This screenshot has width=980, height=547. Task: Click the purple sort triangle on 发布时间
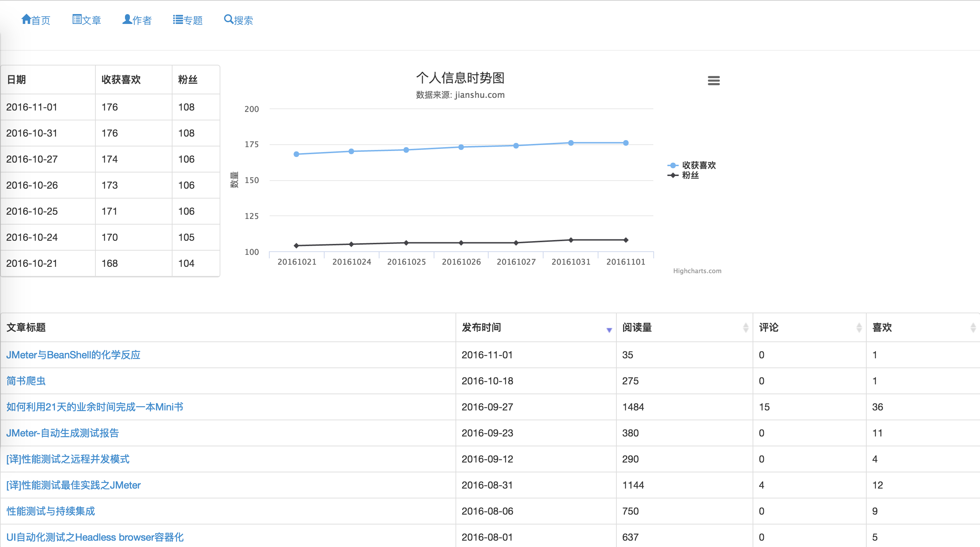pos(609,329)
